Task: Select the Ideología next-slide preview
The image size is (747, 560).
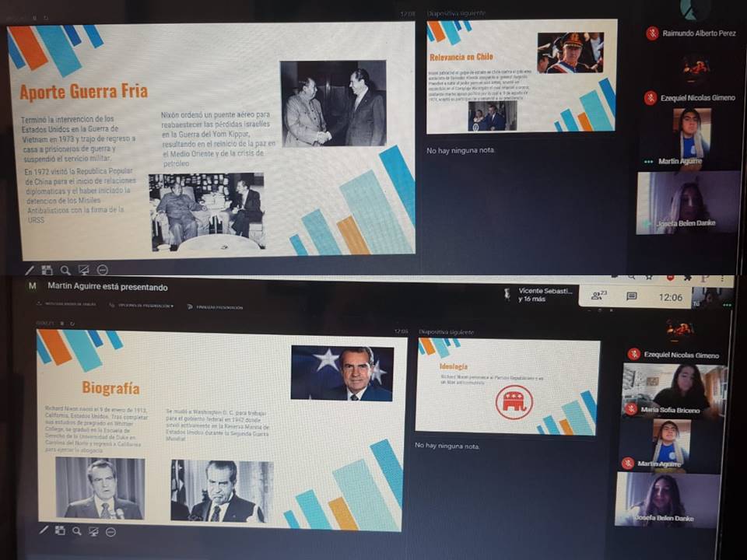Action: [507, 387]
